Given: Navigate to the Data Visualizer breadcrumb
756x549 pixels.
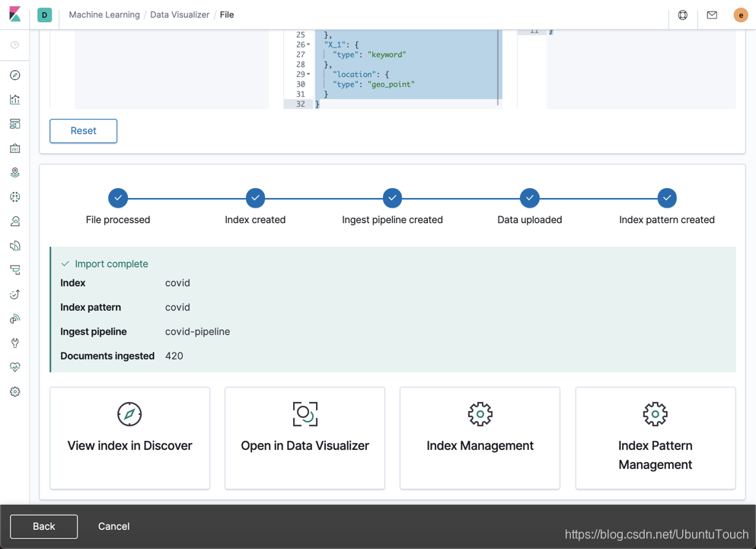Looking at the screenshot, I should pyautogui.click(x=180, y=14).
